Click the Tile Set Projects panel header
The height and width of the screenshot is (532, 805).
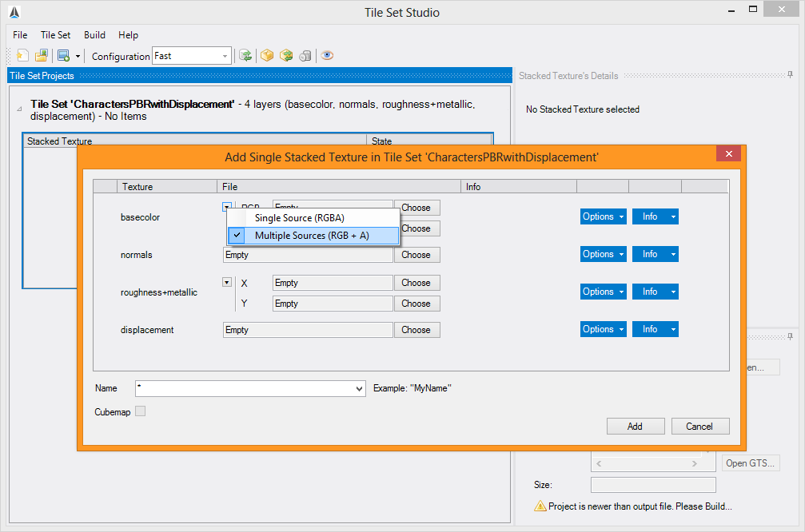point(260,75)
